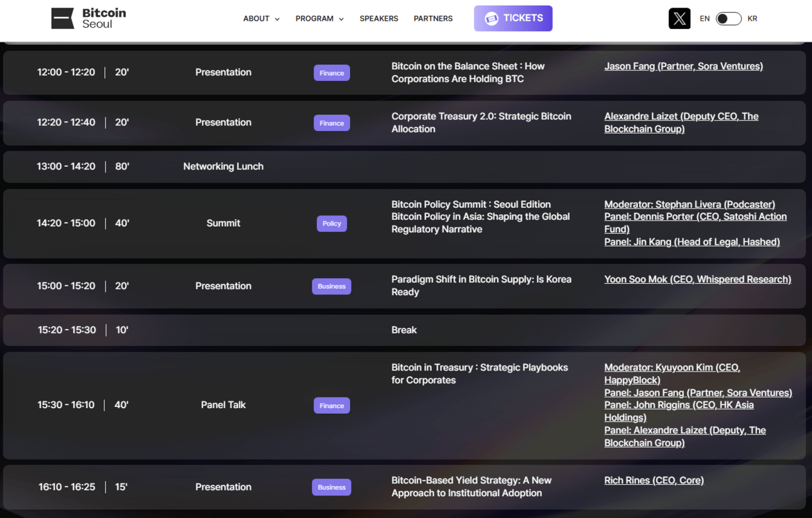This screenshot has width=812, height=518.
Task: Open Yoon Soo Mok speaker link
Action: (x=698, y=279)
